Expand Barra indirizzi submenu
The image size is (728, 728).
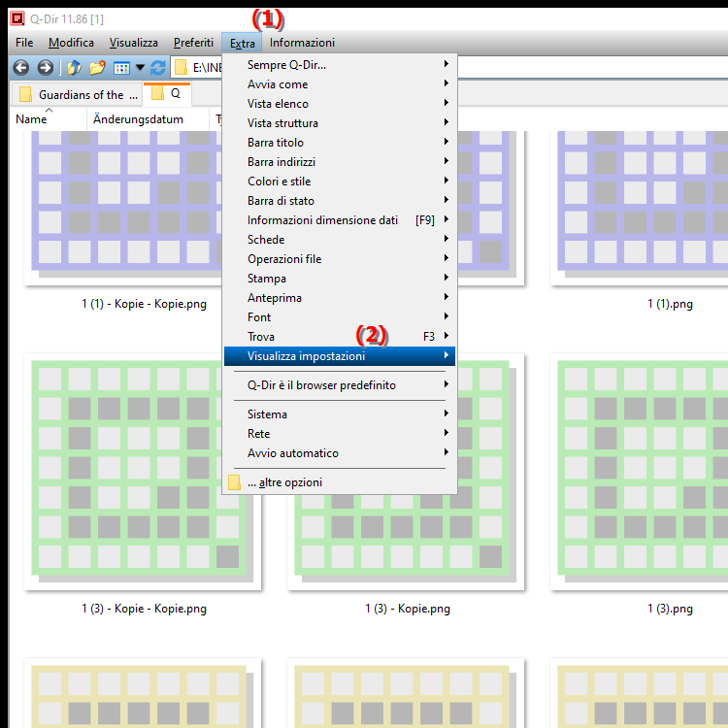pos(340,162)
